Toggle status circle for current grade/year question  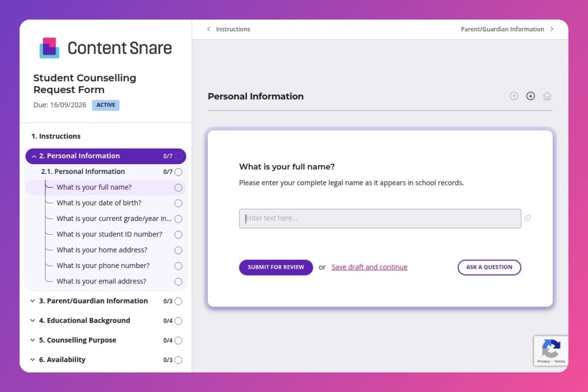179,219
